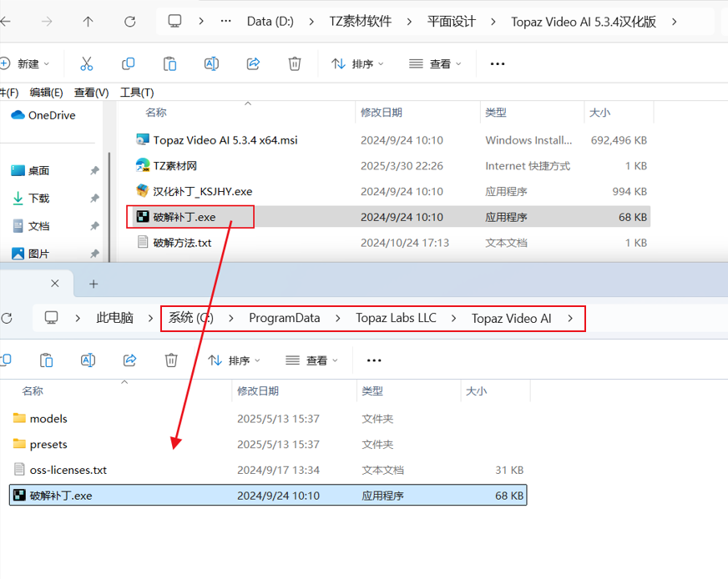The image size is (728, 579).
Task: Go to 此电脑 in bottom breadcrumb
Action: pyautogui.click(x=114, y=318)
